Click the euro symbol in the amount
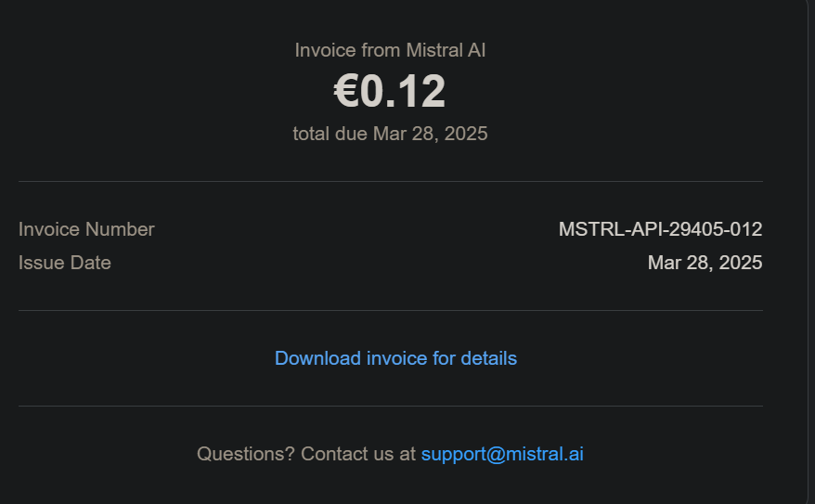This screenshot has width=815, height=504. (345, 92)
